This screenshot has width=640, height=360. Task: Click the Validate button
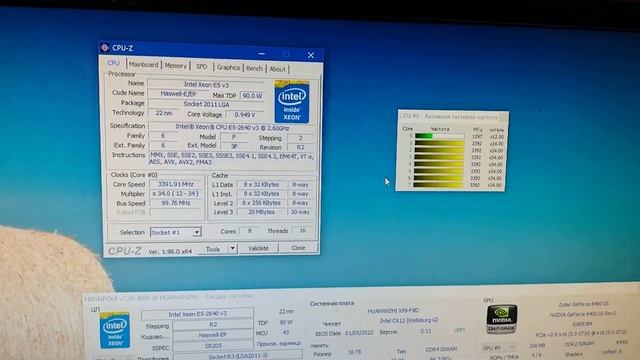click(258, 248)
